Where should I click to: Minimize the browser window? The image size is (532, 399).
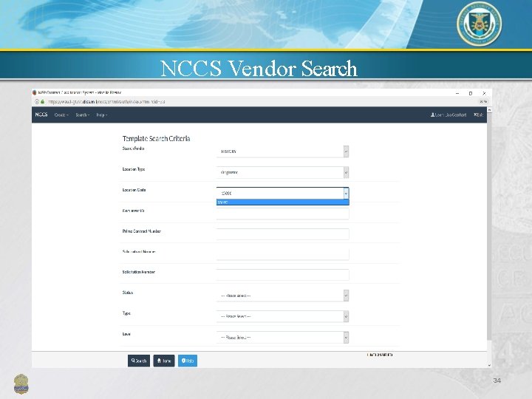(x=457, y=93)
